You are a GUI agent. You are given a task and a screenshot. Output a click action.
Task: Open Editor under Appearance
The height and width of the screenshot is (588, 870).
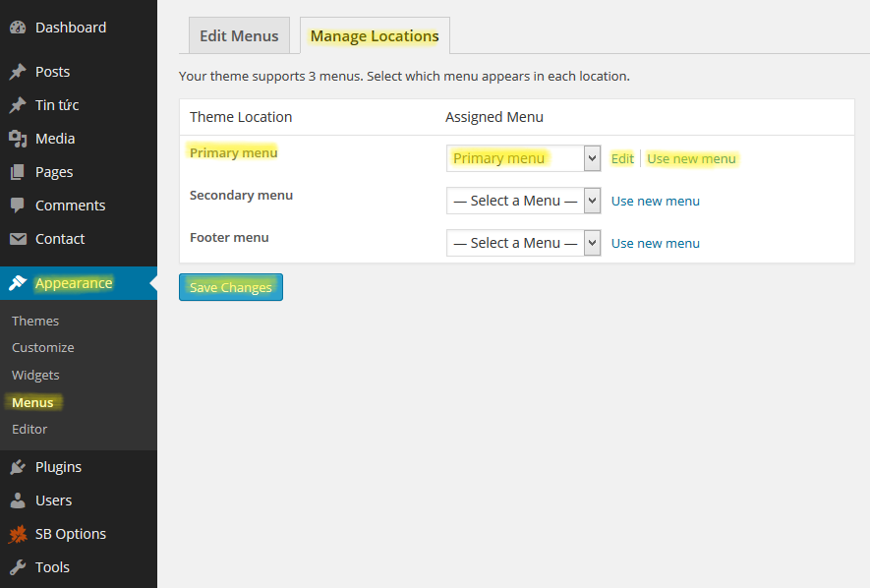pyautogui.click(x=29, y=430)
